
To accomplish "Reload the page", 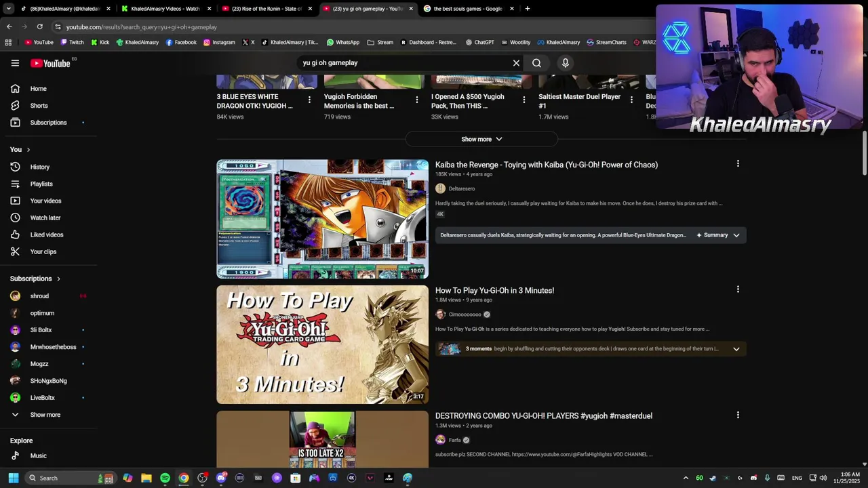I will pos(39,26).
